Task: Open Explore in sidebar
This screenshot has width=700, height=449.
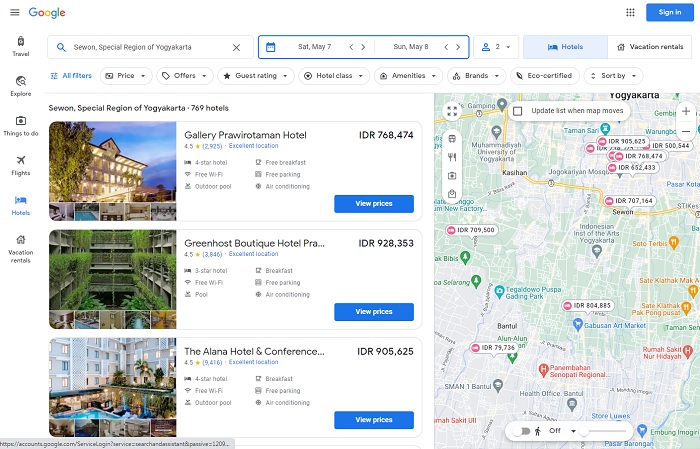Action: [x=21, y=86]
